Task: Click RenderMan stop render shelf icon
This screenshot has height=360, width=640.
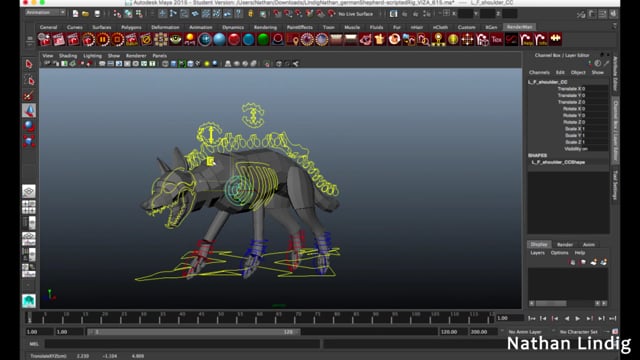Action: [x=117, y=40]
